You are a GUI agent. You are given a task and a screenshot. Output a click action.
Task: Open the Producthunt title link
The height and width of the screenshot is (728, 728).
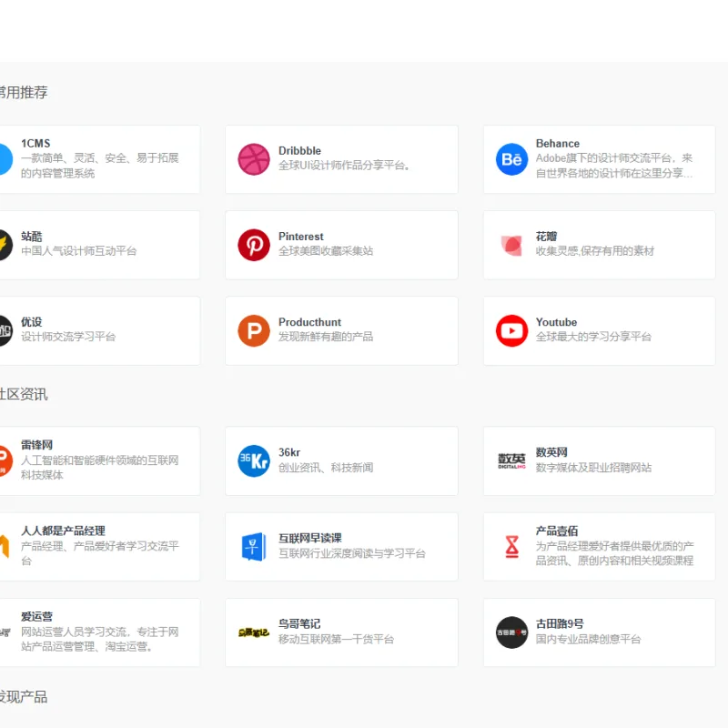click(309, 322)
